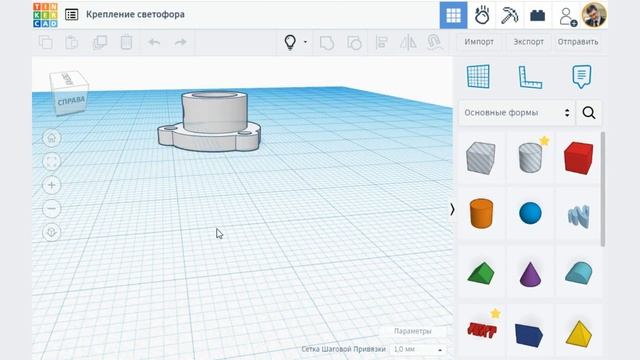Select the blue Sphere shape
This screenshot has height=360, width=640.
[530, 213]
